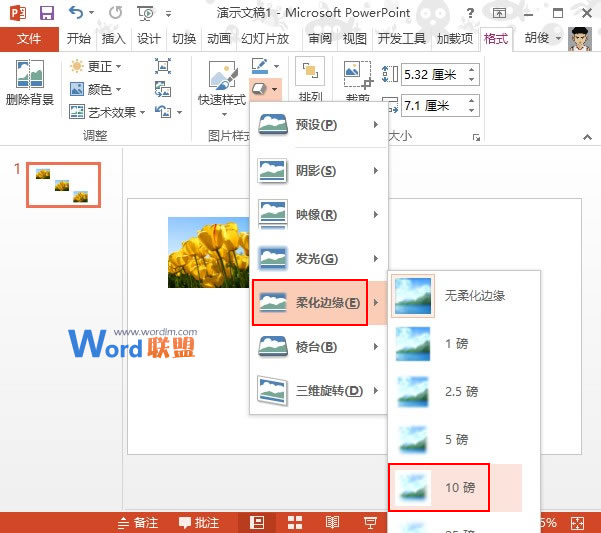Click the Compress Pictures icon
The height and width of the screenshot is (533, 601).
[163, 66]
